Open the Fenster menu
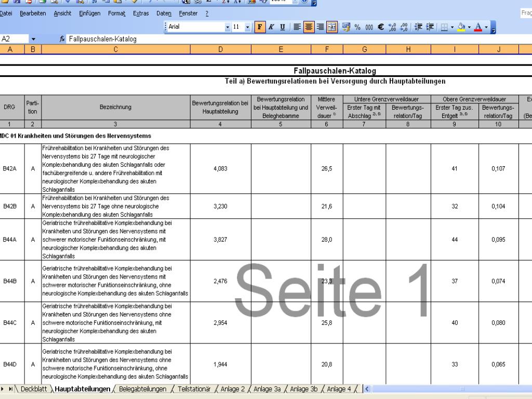Image resolution: width=532 pixels, height=399 pixels. click(188, 13)
